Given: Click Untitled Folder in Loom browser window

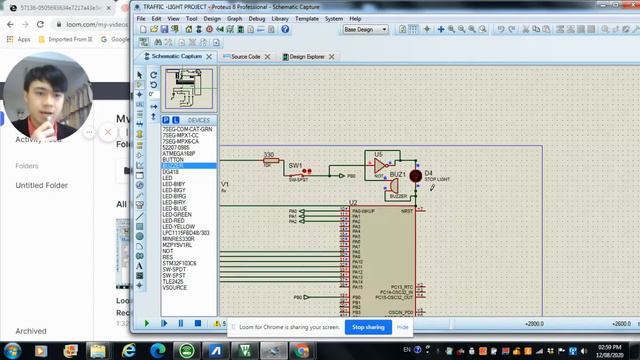Looking at the screenshot, I should coord(42,185).
